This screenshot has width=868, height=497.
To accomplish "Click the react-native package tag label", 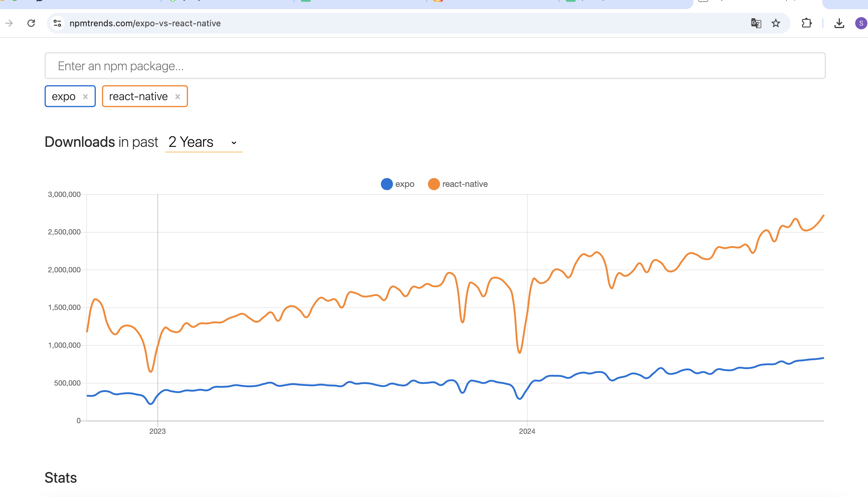I will pyautogui.click(x=138, y=96).
